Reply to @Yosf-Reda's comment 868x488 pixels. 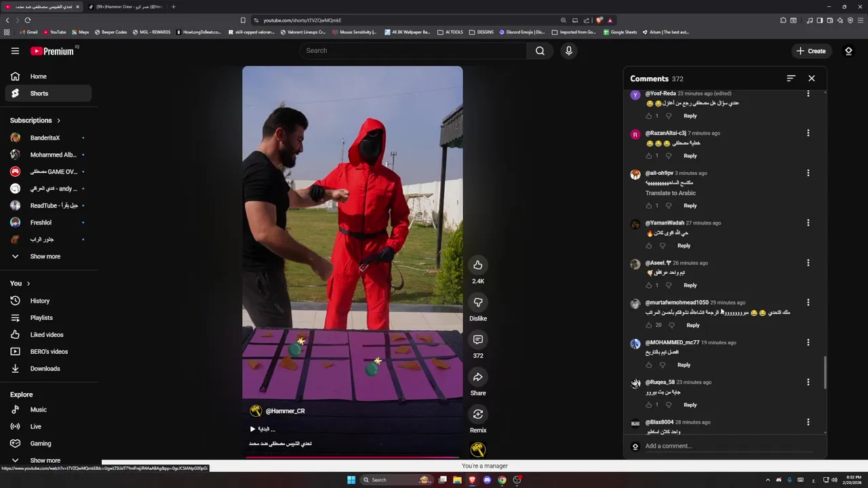[690, 116]
